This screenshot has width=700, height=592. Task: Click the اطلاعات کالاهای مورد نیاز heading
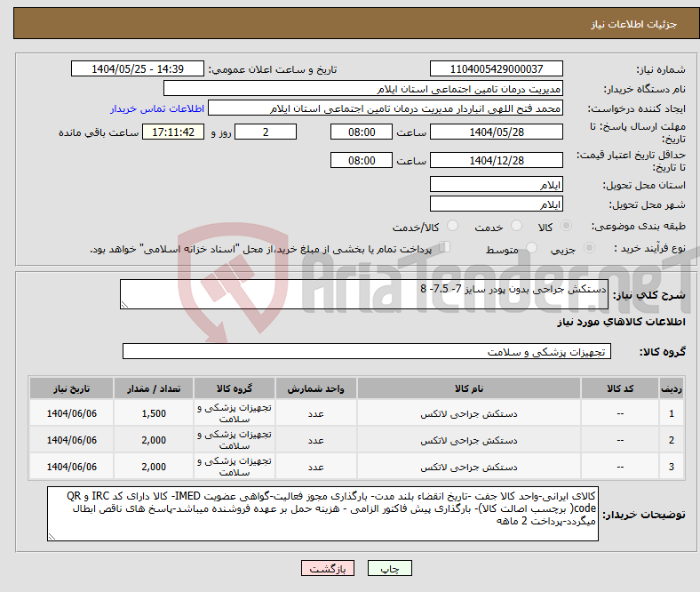coord(621,322)
